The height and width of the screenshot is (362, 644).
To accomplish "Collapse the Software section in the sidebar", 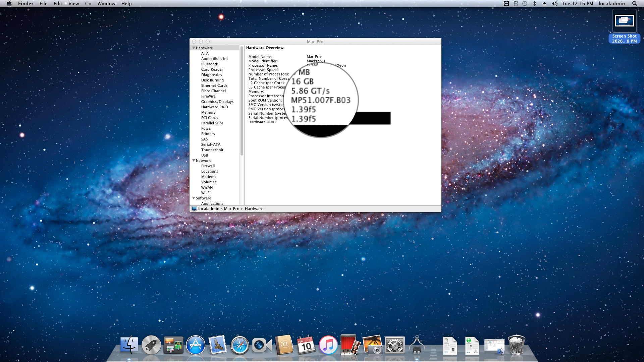I will click(194, 198).
